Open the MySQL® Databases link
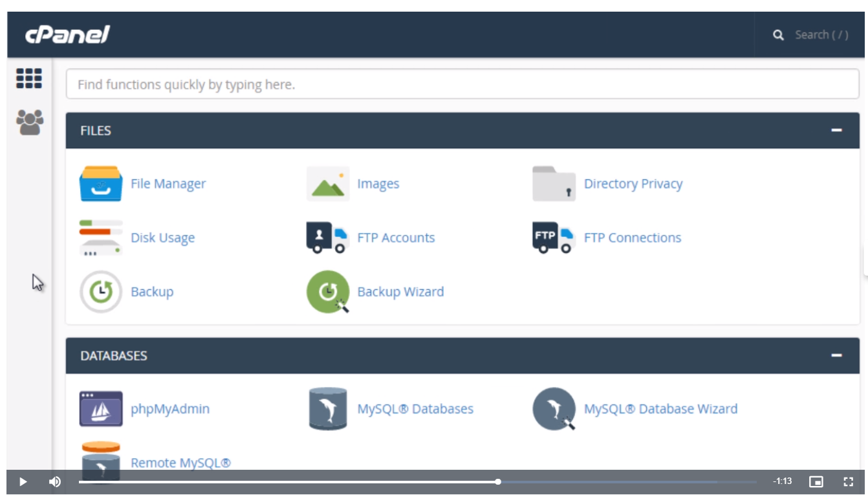Image resolution: width=868 pixels, height=495 pixels. [415, 409]
